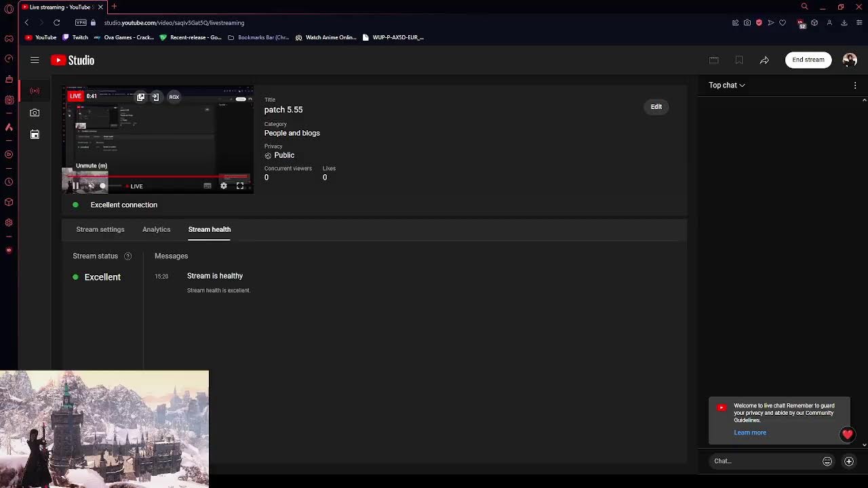Open chat options three-dot menu
Viewport: 868px width, 488px height.
[x=855, y=85]
